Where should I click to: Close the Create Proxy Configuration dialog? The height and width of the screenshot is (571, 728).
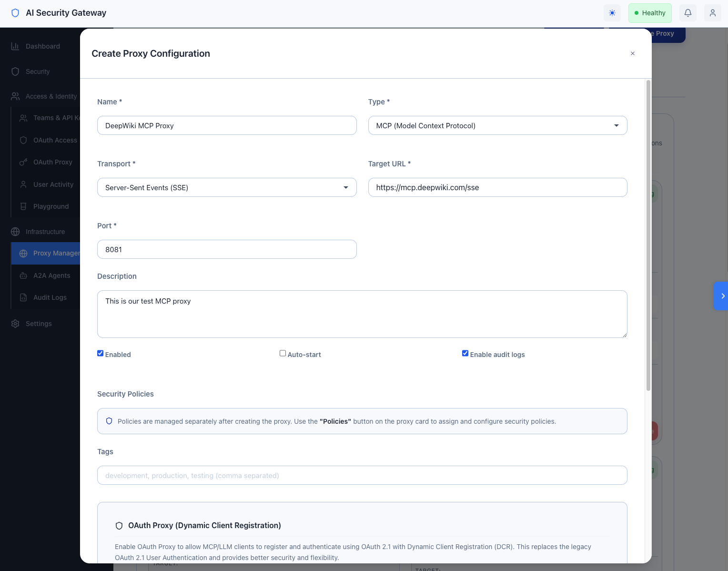633,53
